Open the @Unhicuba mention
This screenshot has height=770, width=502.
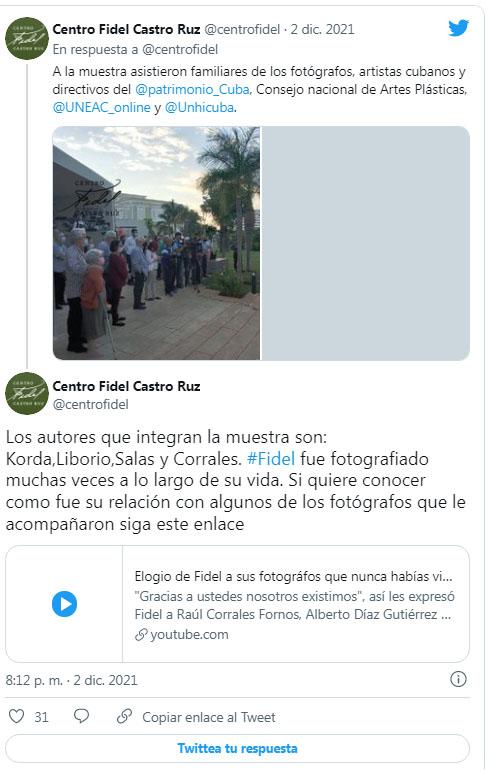199,108
